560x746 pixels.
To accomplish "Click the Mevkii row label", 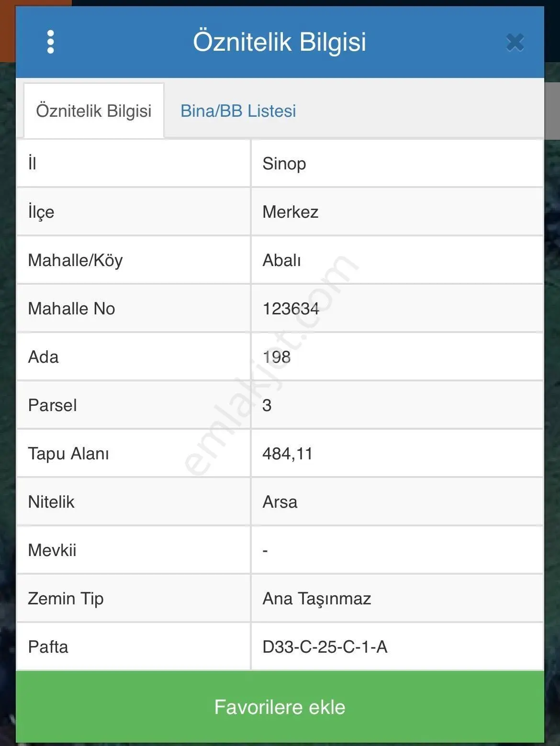I will [x=52, y=550].
